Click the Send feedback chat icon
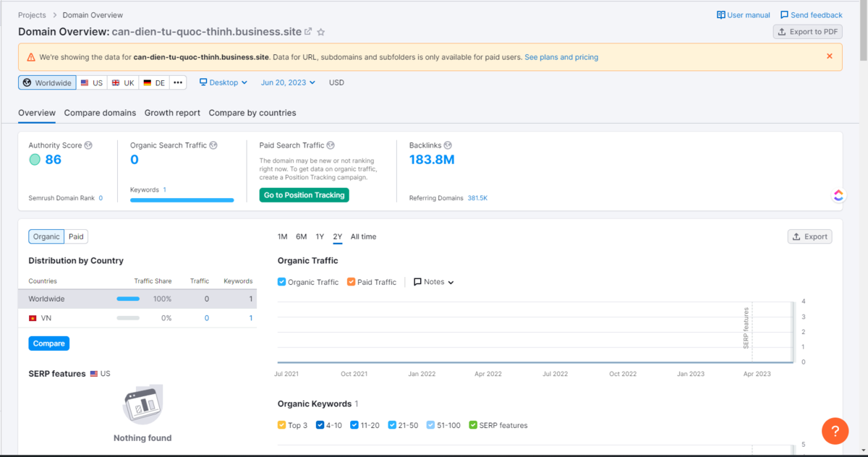This screenshot has height=457, width=868. (x=785, y=14)
